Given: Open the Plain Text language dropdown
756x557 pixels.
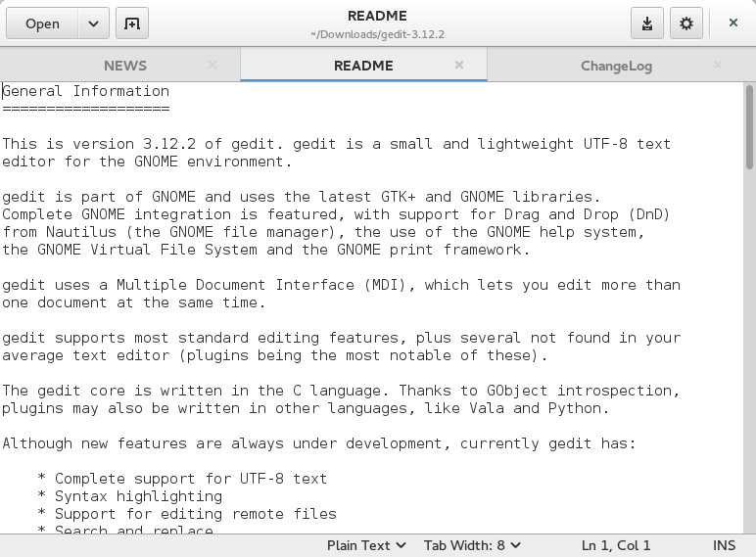Looking at the screenshot, I should (x=366, y=545).
